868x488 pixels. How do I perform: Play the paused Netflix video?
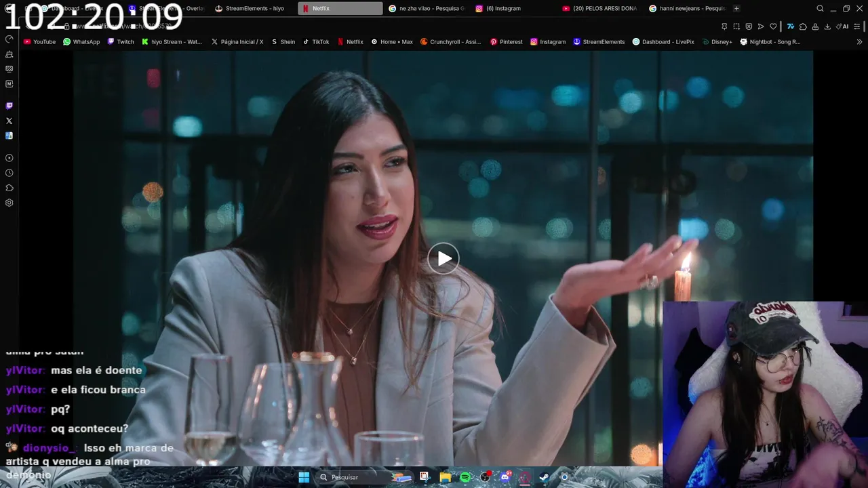(443, 258)
